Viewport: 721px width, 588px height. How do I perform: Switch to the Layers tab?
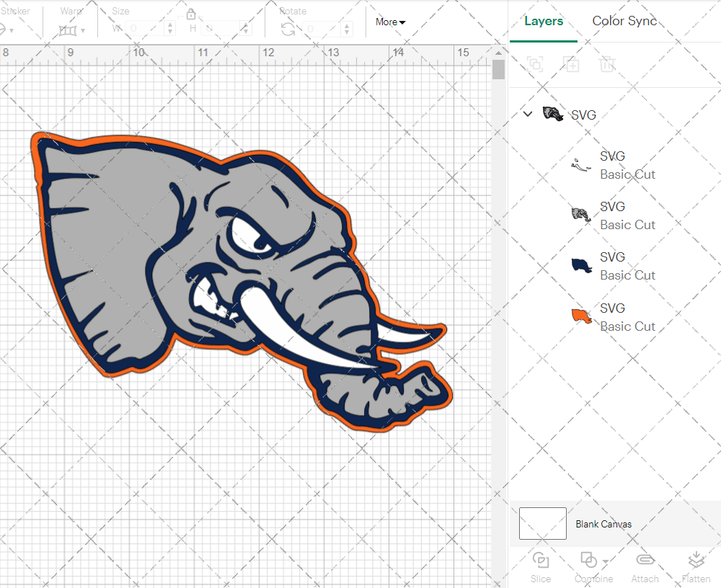pos(544,21)
